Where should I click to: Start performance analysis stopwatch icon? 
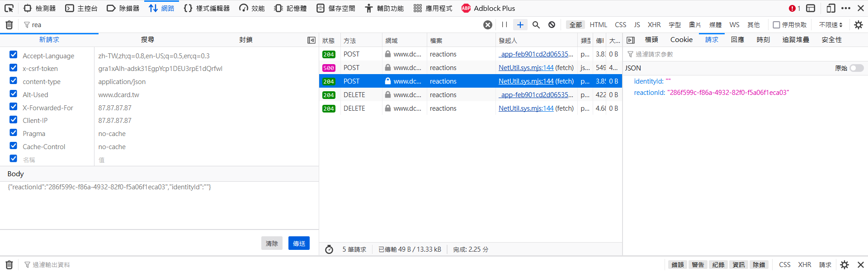(329, 249)
